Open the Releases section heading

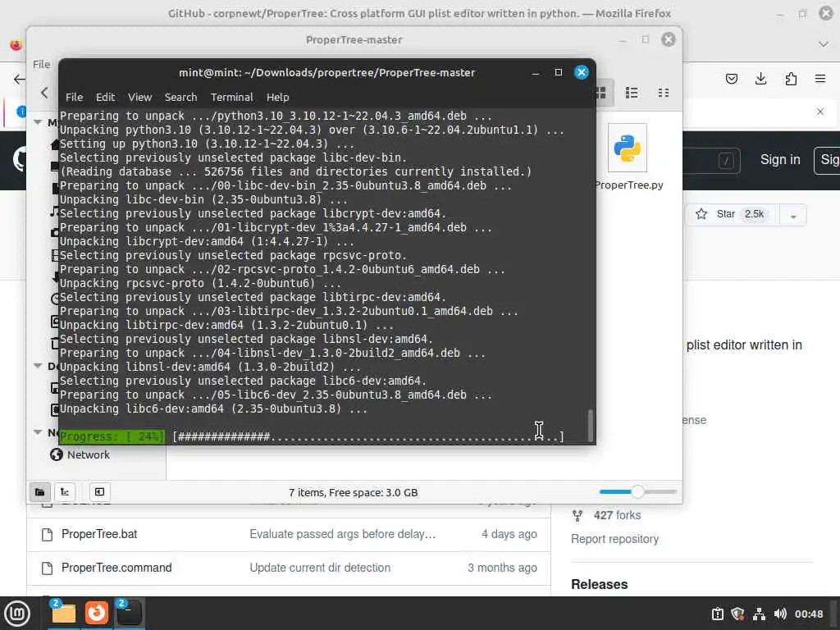[x=599, y=584]
